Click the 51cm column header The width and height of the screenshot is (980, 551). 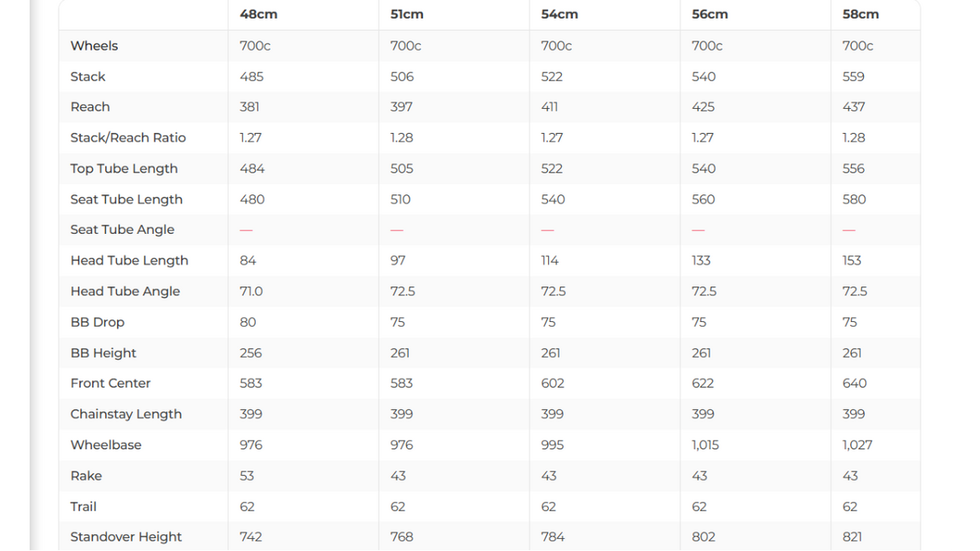407,15
